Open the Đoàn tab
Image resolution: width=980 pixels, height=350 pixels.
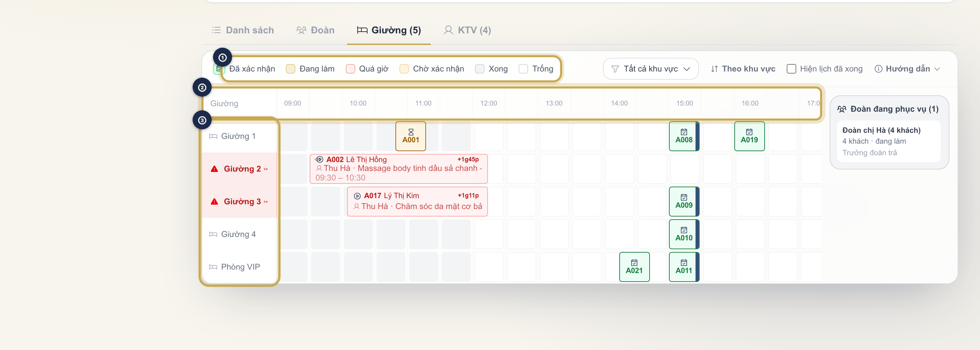tap(315, 30)
